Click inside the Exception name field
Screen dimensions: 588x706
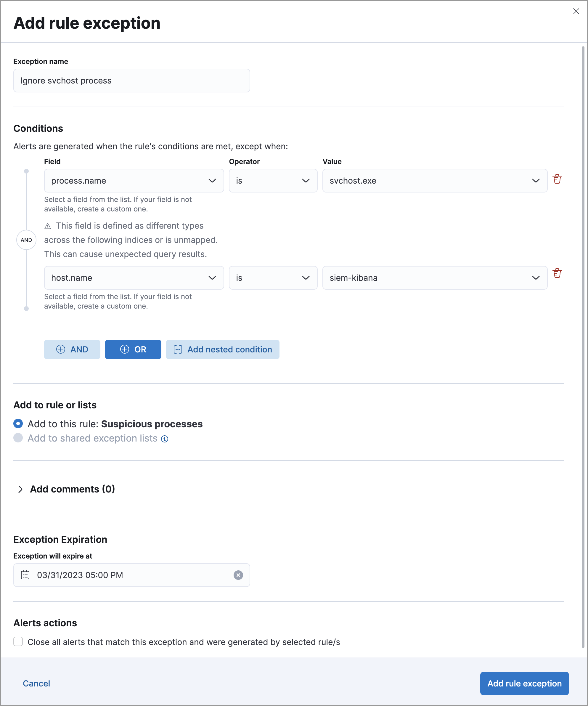coord(131,80)
